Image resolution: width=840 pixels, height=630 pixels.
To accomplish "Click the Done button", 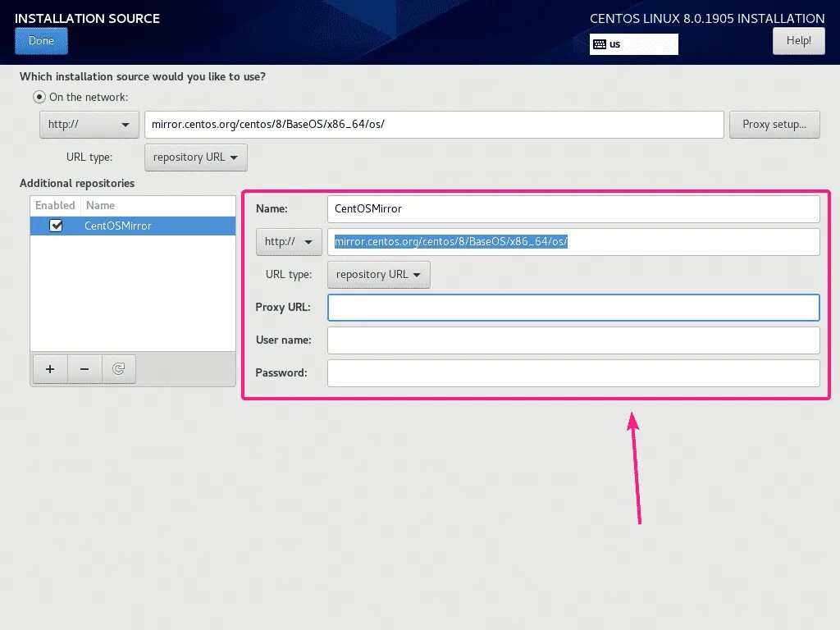I will 41,40.
